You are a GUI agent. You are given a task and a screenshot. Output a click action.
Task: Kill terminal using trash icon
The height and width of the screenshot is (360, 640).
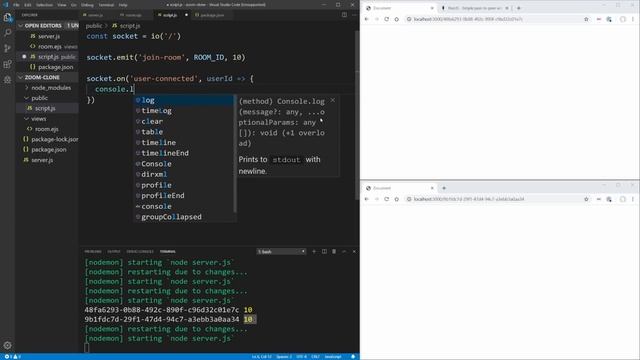[334, 251]
